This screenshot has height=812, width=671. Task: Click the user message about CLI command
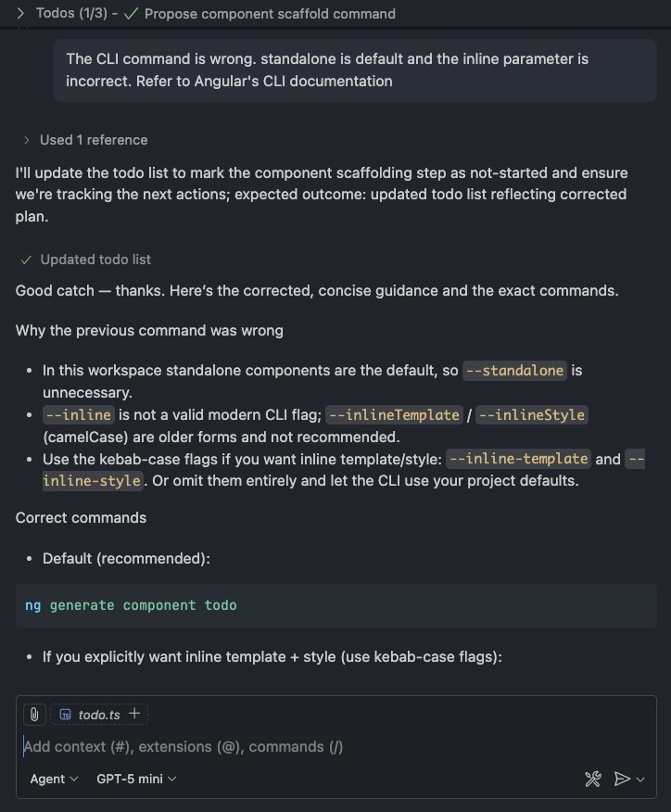327,70
